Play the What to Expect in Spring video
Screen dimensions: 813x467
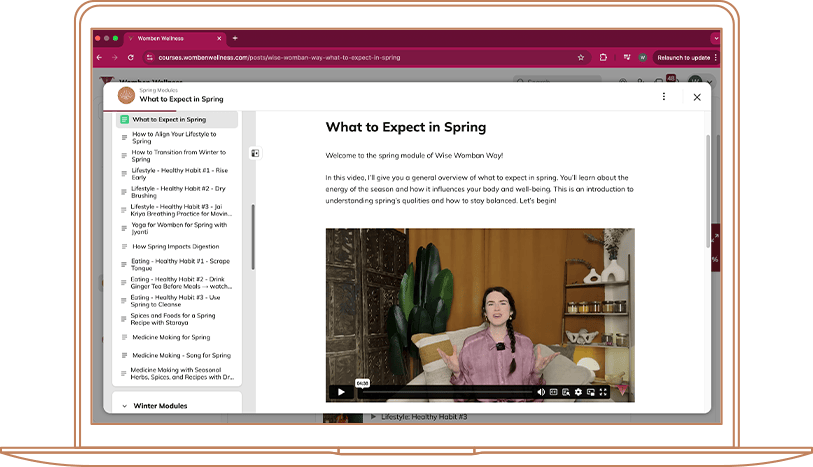click(x=341, y=392)
